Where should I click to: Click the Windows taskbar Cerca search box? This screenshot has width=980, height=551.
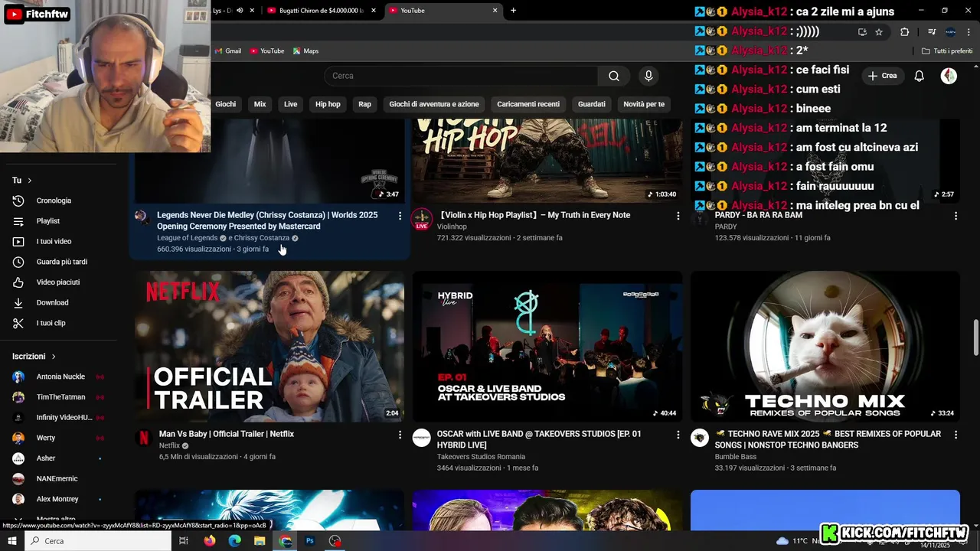click(x=98, y=541)
